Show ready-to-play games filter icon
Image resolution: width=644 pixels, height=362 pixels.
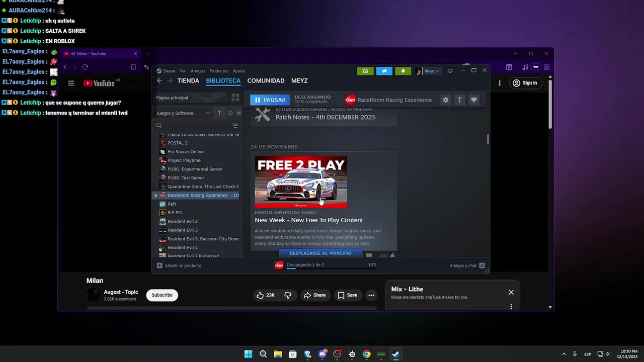pos(239,113)
